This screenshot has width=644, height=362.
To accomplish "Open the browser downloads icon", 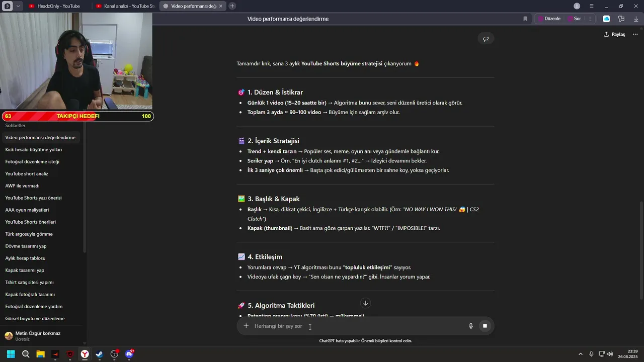I will [636, 19].
